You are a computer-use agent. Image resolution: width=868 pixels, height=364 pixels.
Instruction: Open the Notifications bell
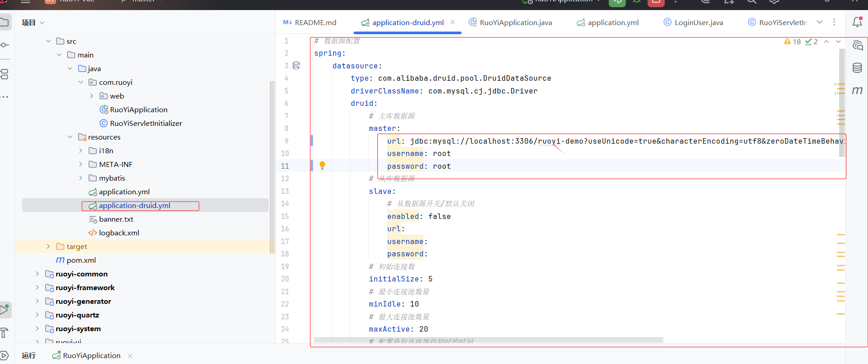[x=857, y=22]
